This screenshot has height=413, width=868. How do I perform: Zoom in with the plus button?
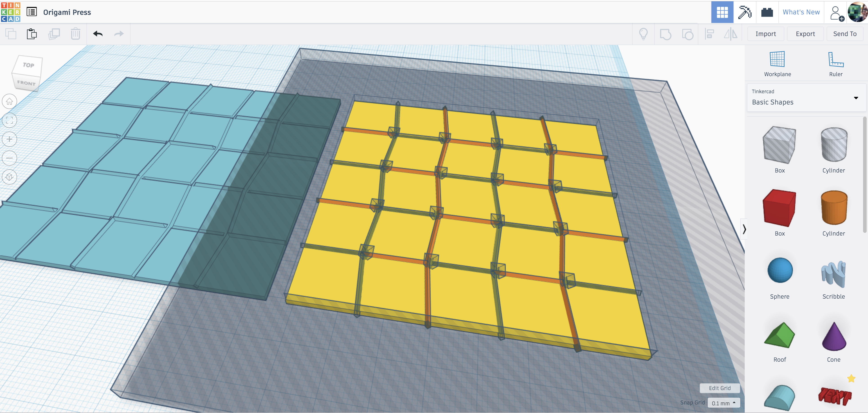coord(9,139)
